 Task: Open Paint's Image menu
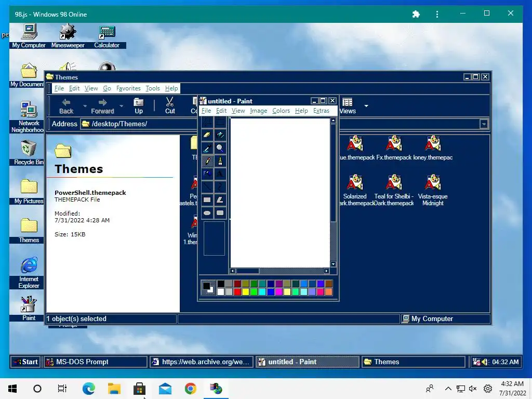click(259, 111)
